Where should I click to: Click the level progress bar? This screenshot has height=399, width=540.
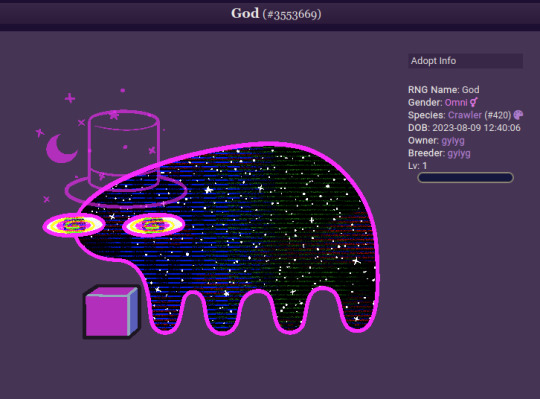point(465,178)
